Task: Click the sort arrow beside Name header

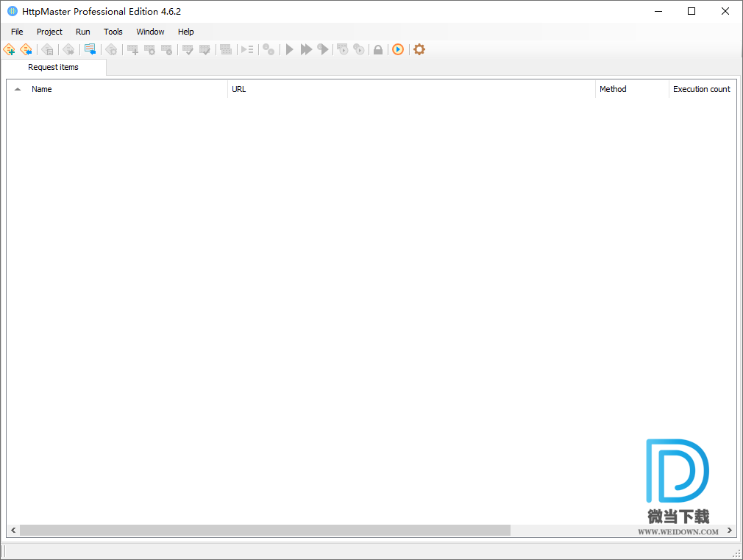Action: [18, 89]
